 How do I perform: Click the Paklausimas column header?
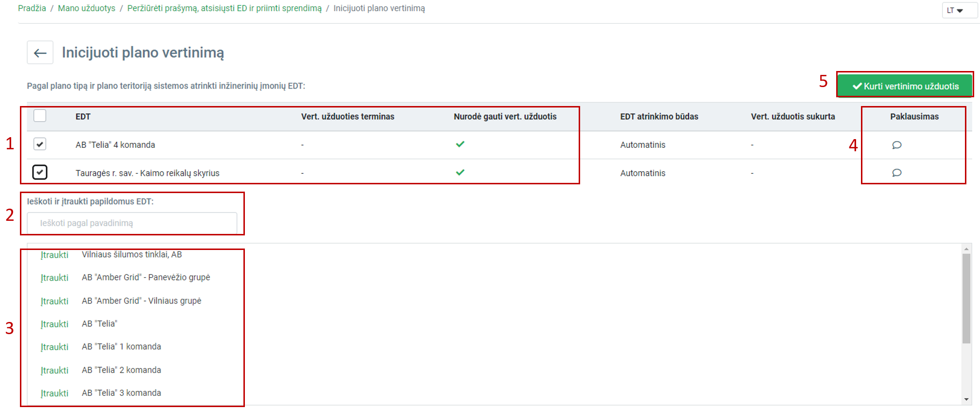pyautogui.click(x=914, y=116)
